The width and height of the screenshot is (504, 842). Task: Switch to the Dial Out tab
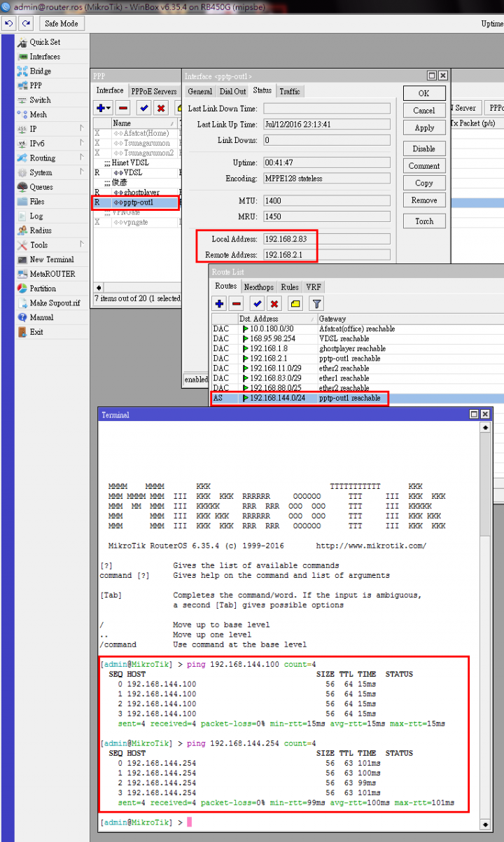click(233, 91)
